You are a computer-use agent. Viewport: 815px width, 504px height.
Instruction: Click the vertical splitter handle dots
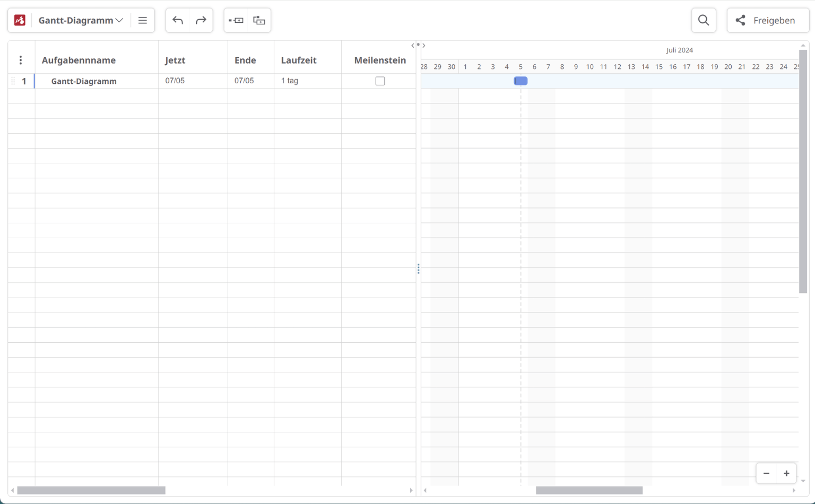(418, 269)
